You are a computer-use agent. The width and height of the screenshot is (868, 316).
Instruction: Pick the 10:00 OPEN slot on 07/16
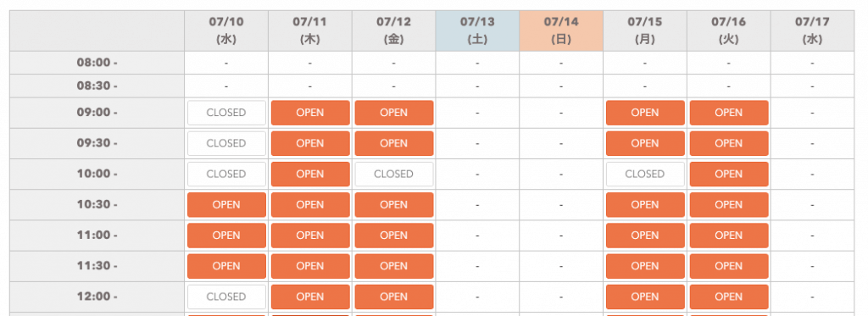pos(728,175)
